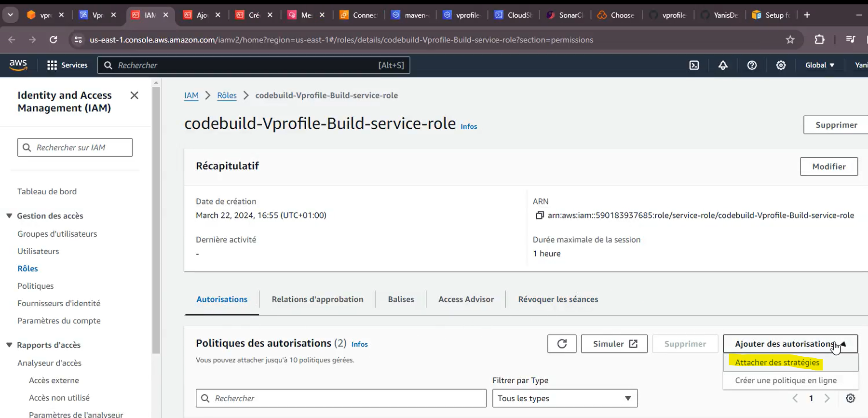The image size is (868, 418).
Task: Close the IAM navigation side panel
Action: coord(135,95)
